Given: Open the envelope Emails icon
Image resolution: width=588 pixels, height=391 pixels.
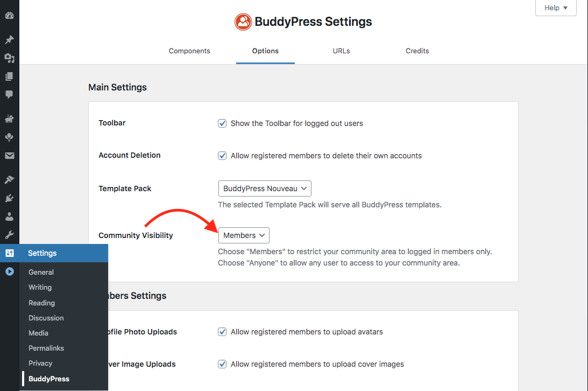Looking at the screenshot, I should [x=9, y=156].
